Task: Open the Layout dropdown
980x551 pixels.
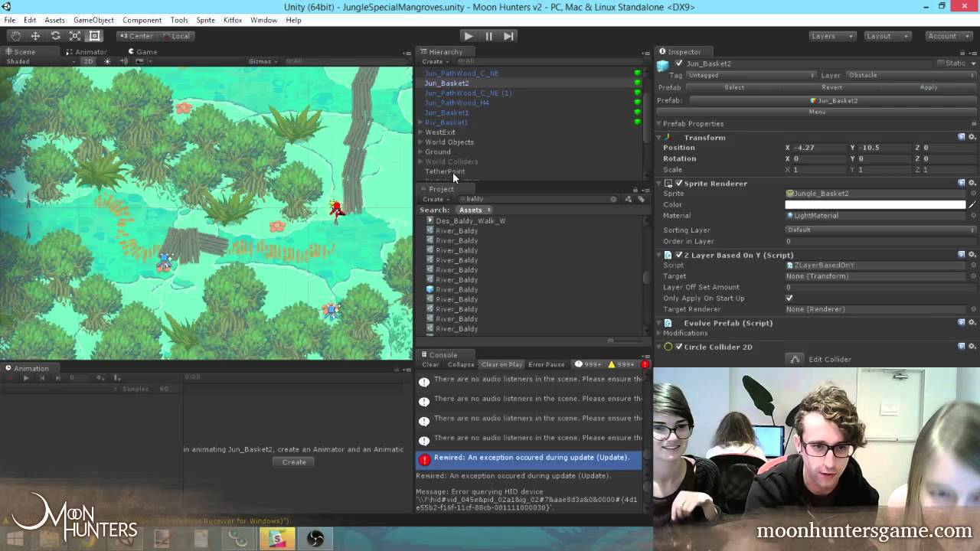Action: click(x=887, y=36)
